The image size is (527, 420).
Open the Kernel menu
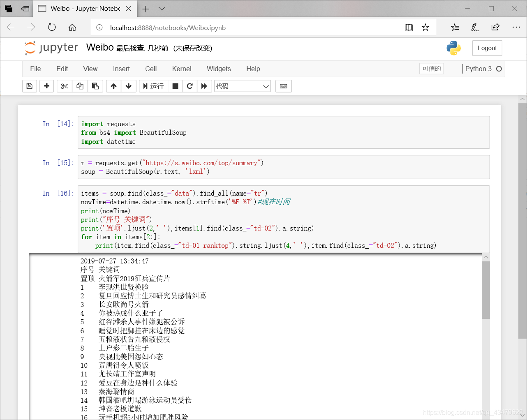(182, 69)
